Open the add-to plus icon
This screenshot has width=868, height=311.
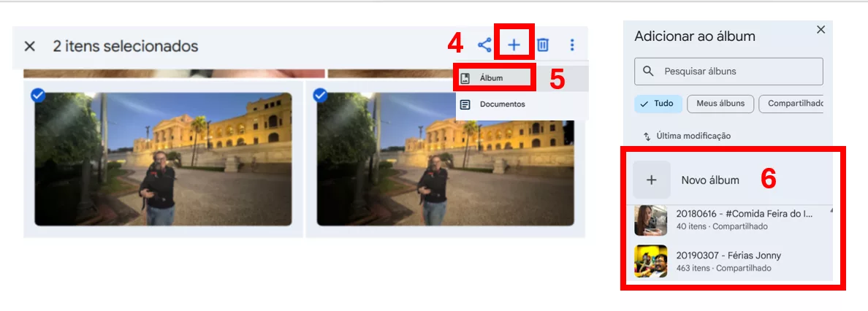tap(514, 45)
